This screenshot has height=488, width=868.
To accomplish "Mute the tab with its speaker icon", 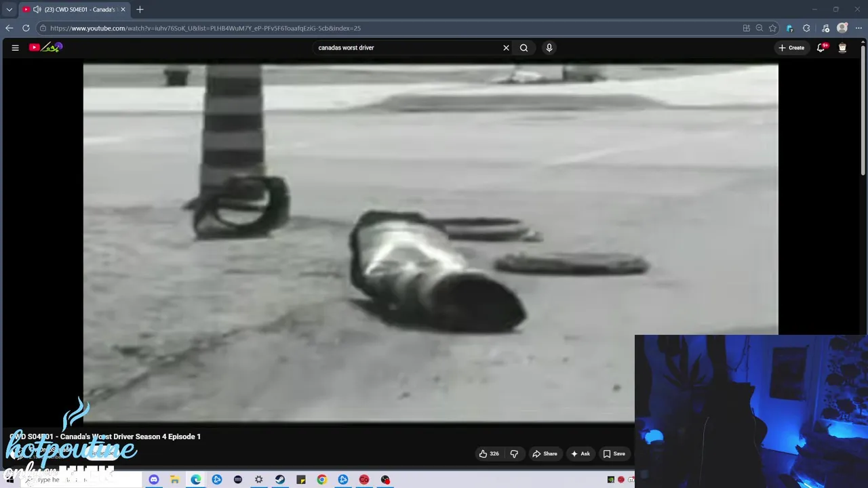I will click(37, 9).
